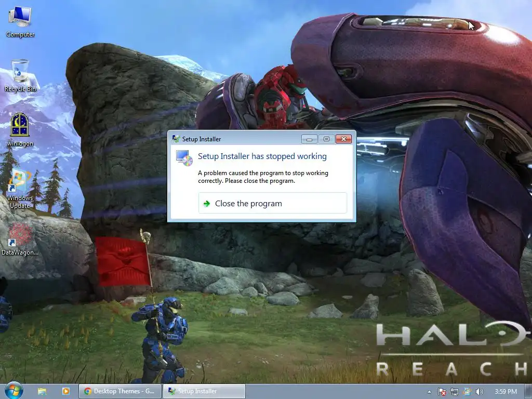
Task: Show hidden tray icons arrow
Action: [x=429, y=392]
